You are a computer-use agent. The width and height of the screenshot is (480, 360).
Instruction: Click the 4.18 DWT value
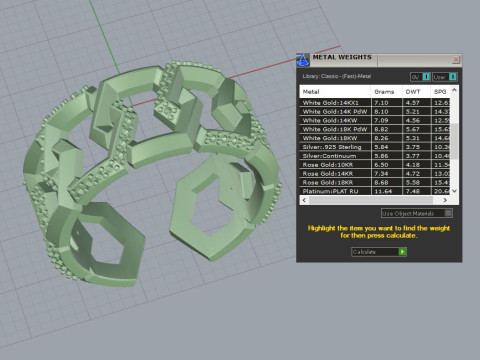[x=413, y=165]
